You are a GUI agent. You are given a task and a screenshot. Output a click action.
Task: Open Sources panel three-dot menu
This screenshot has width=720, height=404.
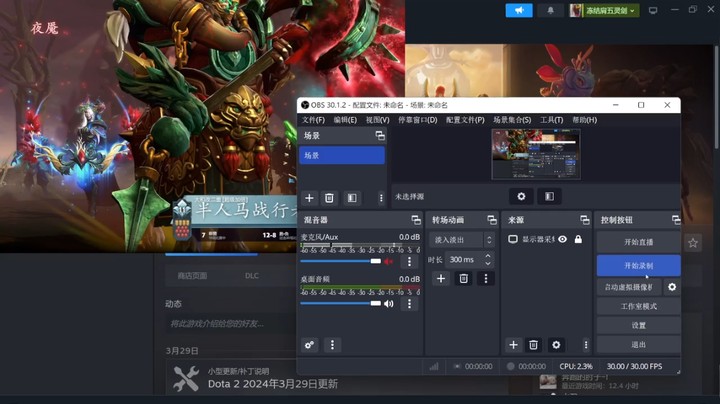pyautogui.click(x=585, y=345)
